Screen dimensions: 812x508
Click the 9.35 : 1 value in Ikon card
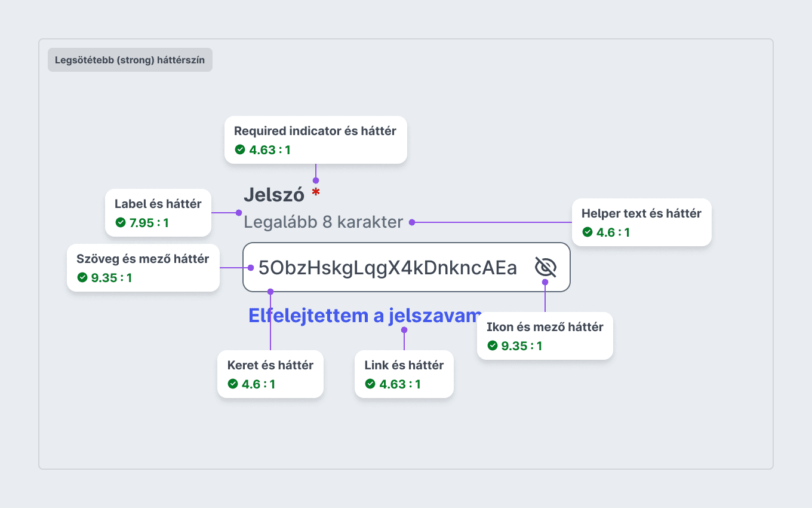(x=522, y=346)
